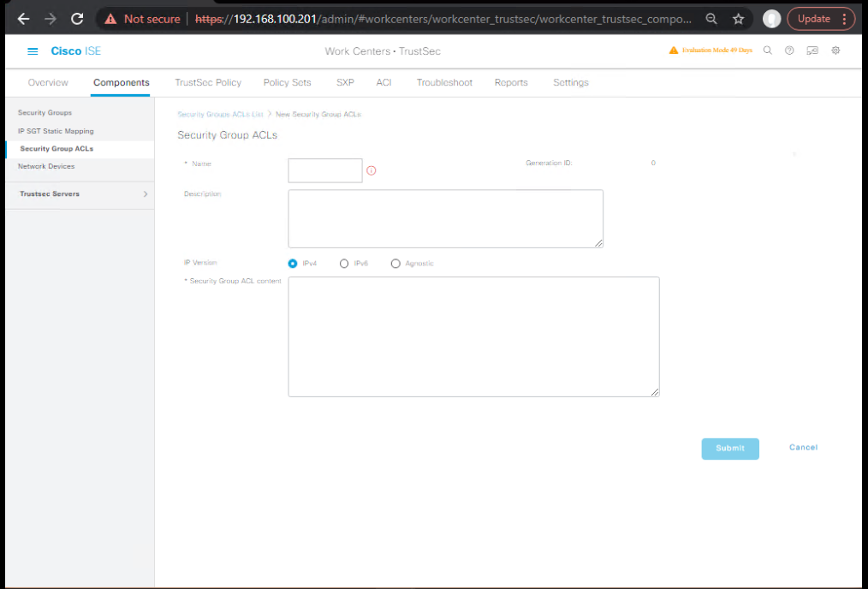Go back to Security Groups ACLs List breadcrumb

(x=220, y=114)
